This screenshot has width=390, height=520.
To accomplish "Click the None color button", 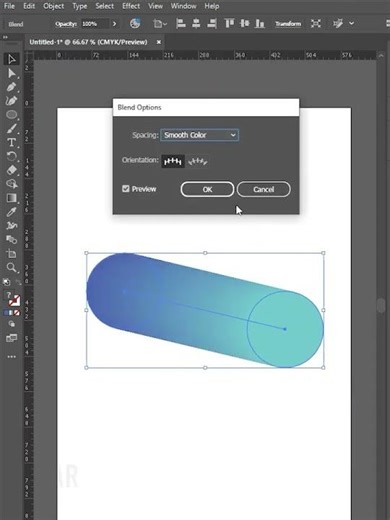I will coord(17,313).
